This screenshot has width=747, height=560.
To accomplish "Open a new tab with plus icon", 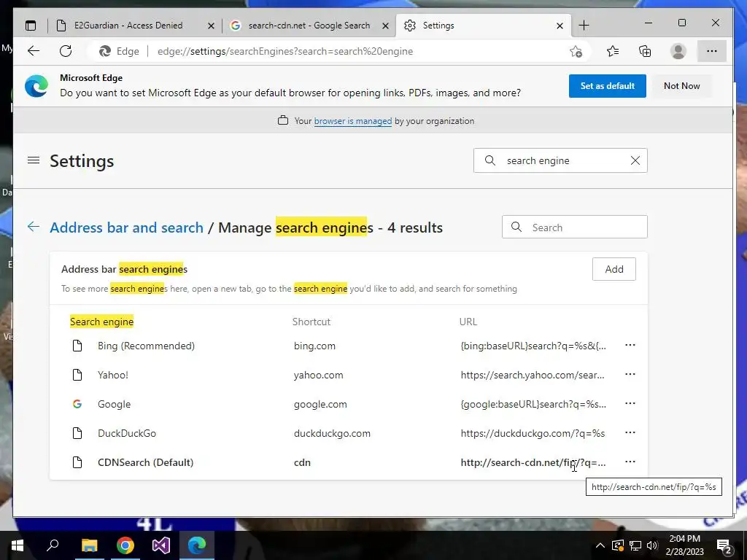I will click(x=584, y=26).
